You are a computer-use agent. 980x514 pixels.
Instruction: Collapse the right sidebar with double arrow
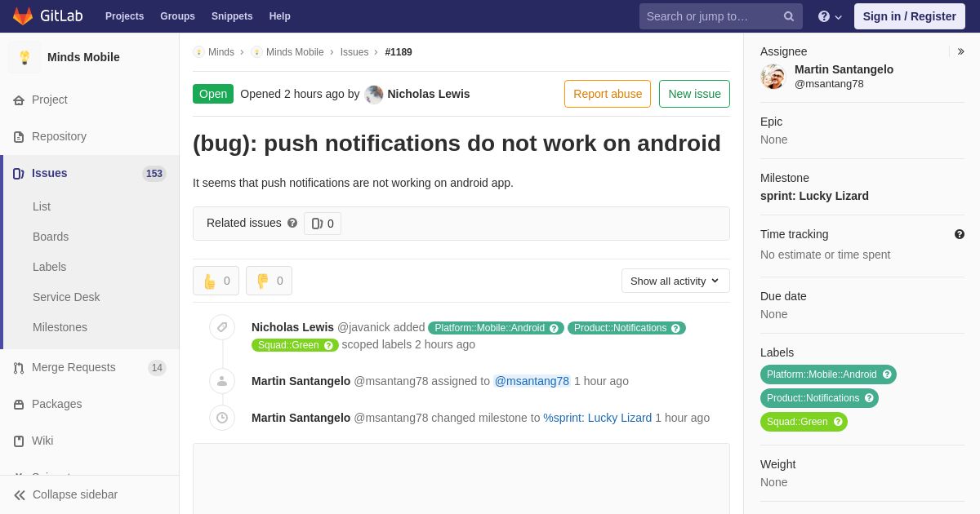pos(960,51)
